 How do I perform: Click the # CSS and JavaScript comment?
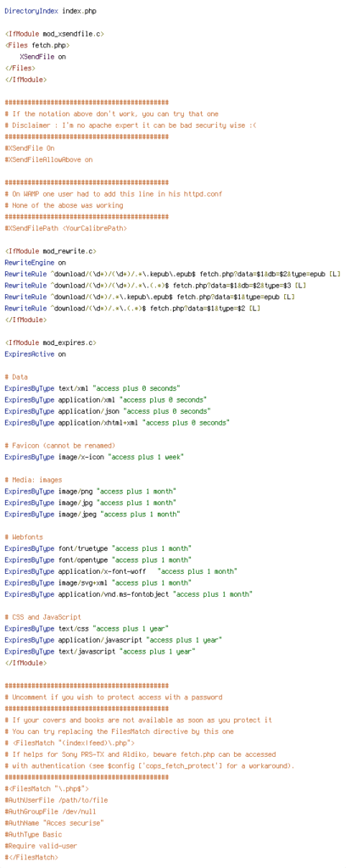pos(42,617)
